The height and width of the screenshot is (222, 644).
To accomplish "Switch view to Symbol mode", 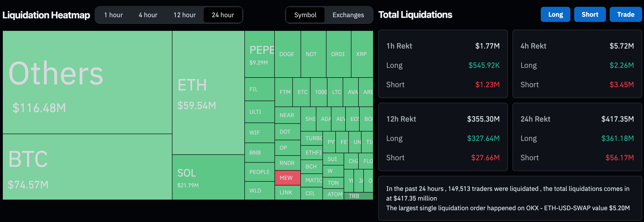I will tap(305, 15).
